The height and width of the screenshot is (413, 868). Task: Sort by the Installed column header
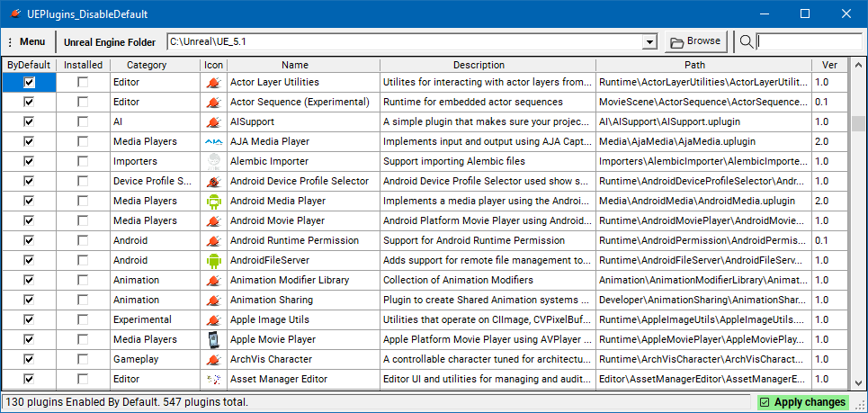83,65
